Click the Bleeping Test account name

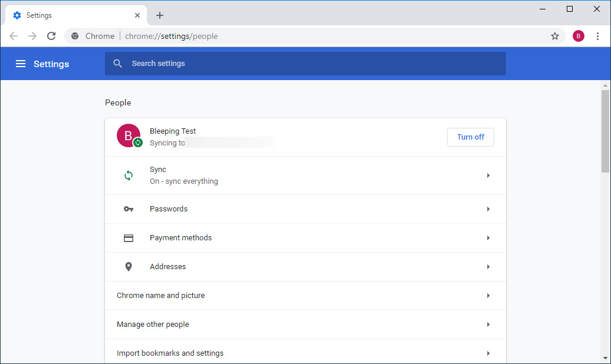[173, 131]
